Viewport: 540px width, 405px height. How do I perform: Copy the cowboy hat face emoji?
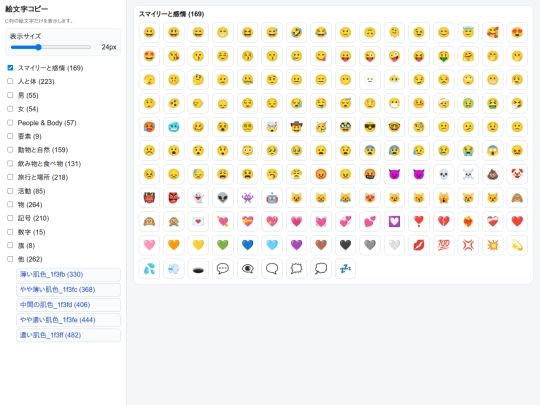(x=296, y=127)
